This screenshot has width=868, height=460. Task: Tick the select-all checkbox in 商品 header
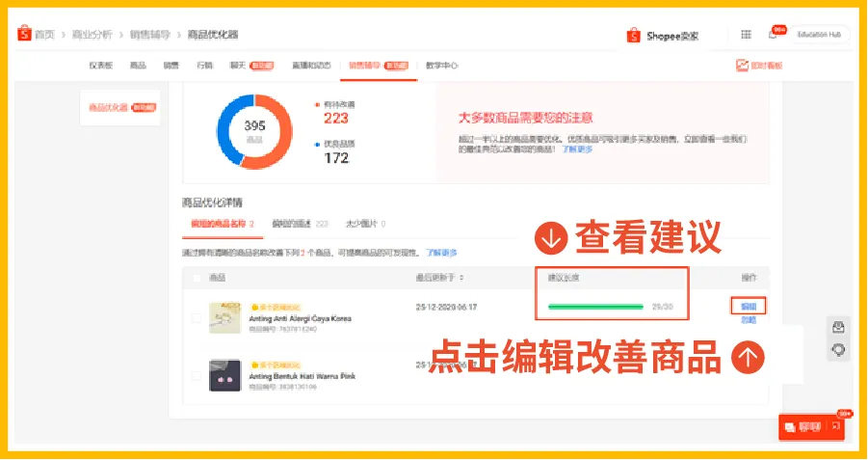pos(197,278)
